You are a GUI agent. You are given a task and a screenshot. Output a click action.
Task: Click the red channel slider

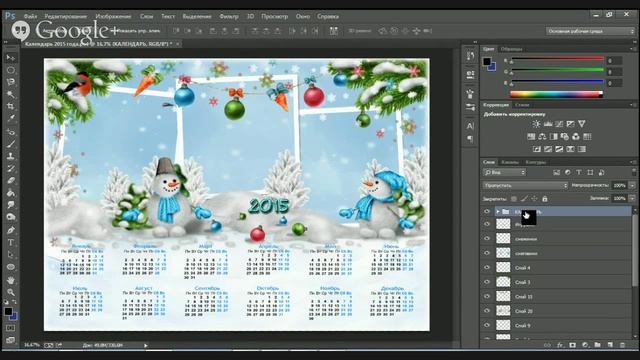point(558,60)
